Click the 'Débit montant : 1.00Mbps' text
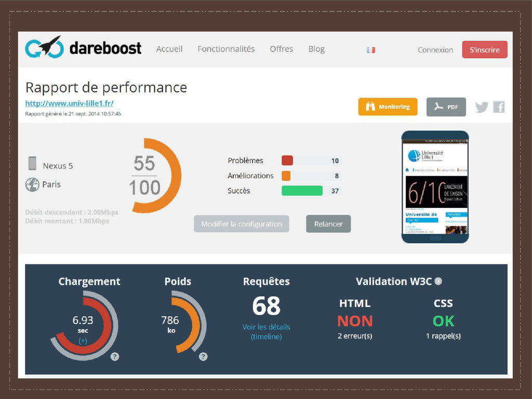Image resolution: width=532 pixels, height=399 pixels. pos(67,221)
